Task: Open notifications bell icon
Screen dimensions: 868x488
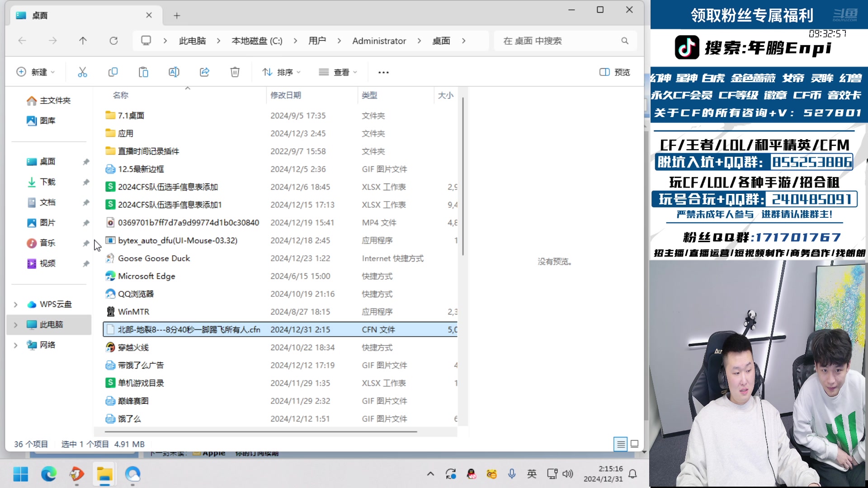Action: [x=633, y=474]
